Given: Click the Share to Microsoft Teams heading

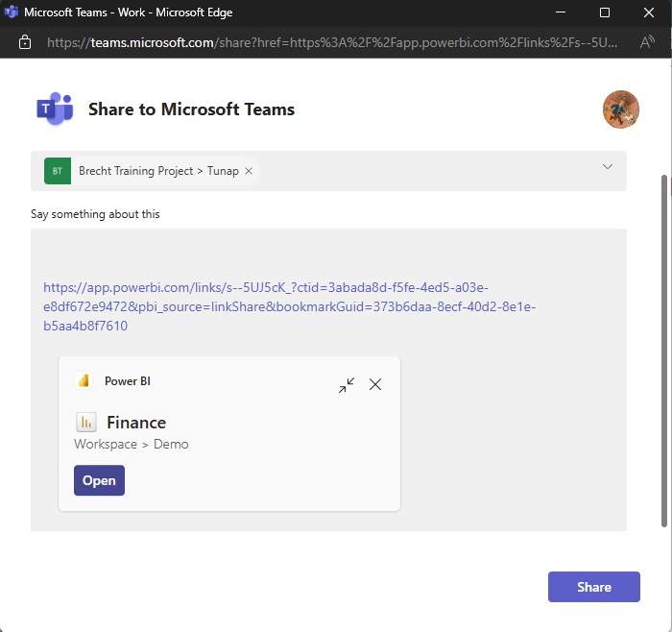Looking at the screenshot, I should pos(192,109).
